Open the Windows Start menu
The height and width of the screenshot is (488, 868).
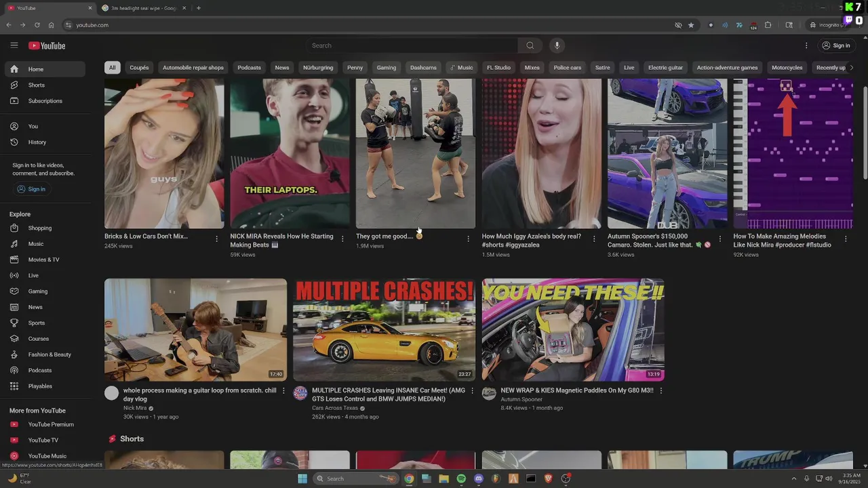(x=302, y=479)
